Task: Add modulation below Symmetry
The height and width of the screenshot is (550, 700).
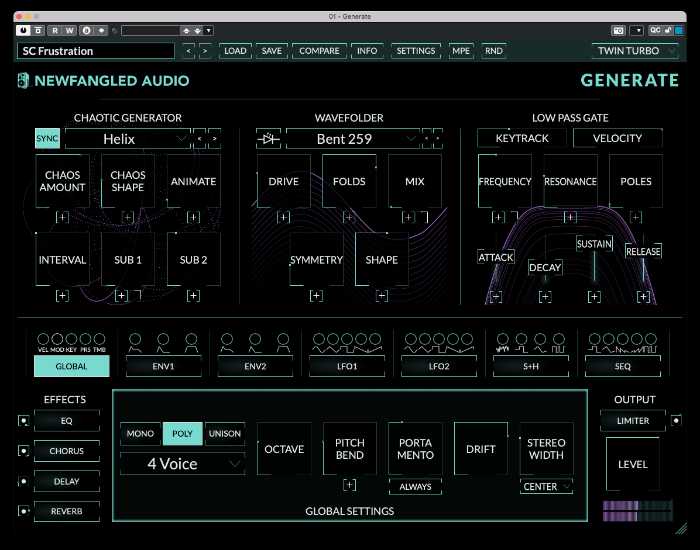Action: 316,296
